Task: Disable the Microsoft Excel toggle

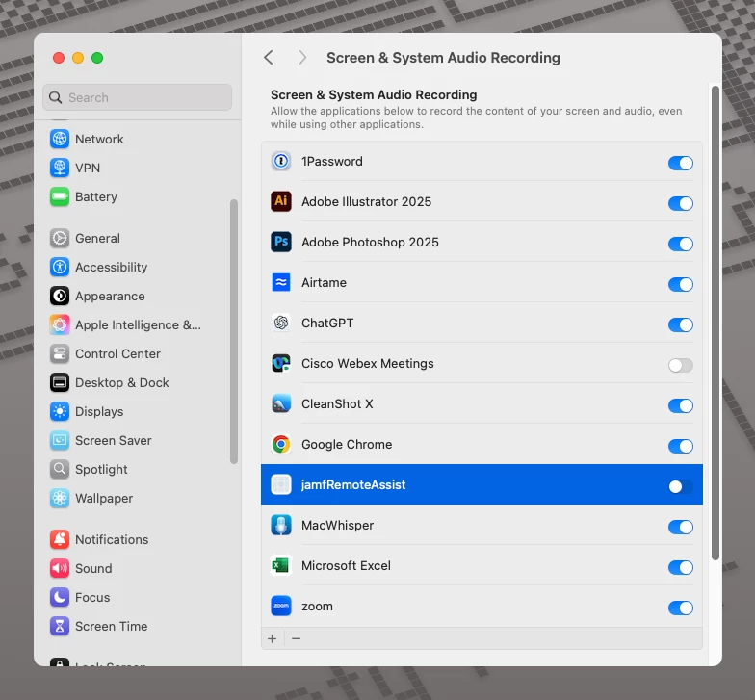Action: 680,568
